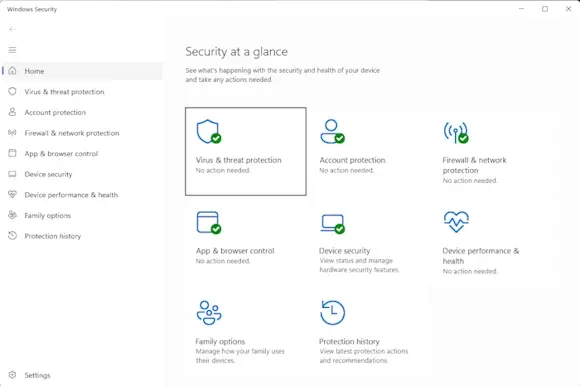Click the large family icon on Family options tile
Viewport: 580px width, 386px height.
click(x=209, y=313)
